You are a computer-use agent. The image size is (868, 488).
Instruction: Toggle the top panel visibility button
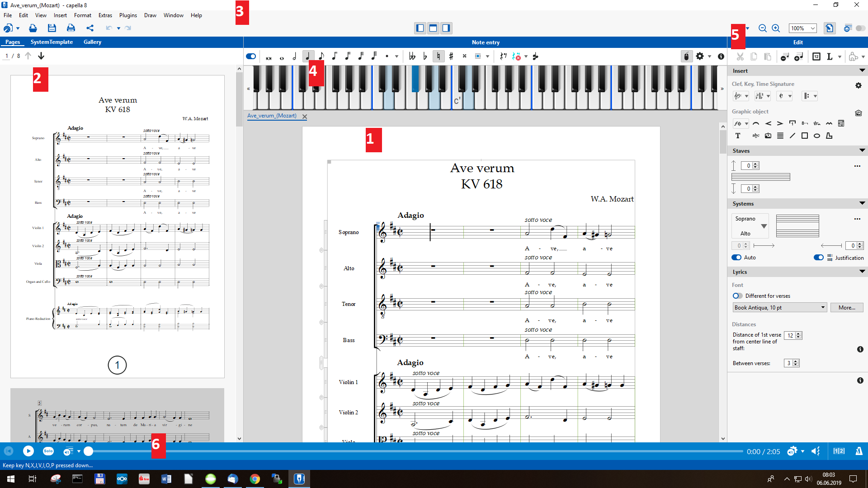[x=433, y=28]
